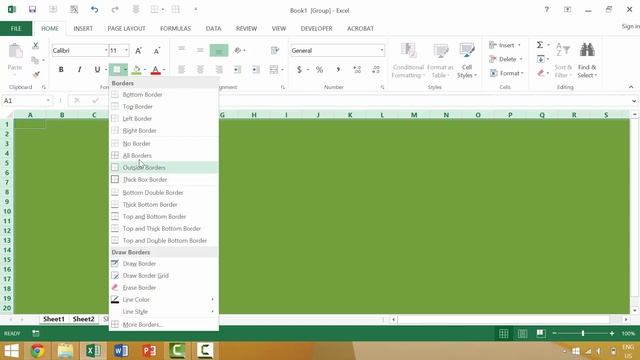Toggle Underline formatting

click(x=97, y=70)
